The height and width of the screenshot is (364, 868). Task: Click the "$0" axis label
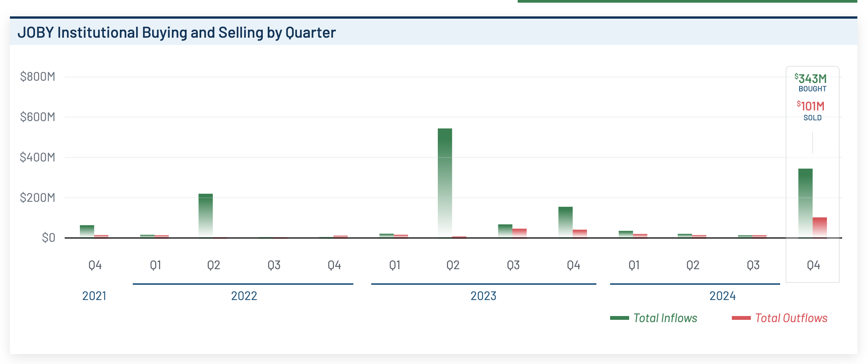click(x=48, y=238)
